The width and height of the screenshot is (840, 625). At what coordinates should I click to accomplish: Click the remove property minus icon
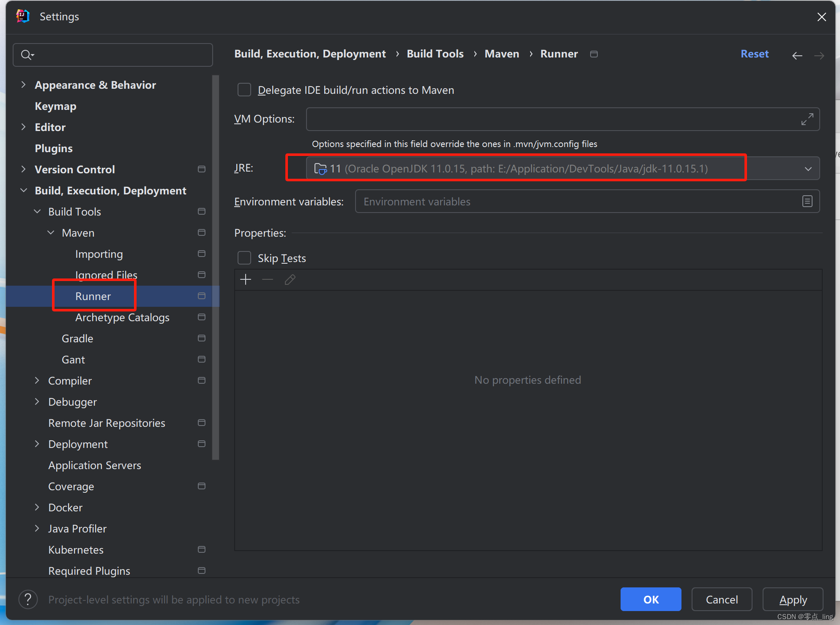pos(268,280)
